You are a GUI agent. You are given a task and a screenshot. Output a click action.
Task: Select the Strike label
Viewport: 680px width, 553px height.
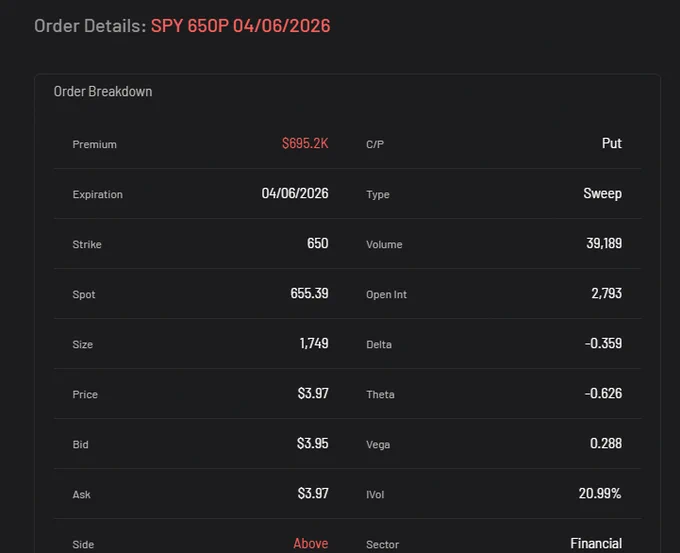point(87,244)
